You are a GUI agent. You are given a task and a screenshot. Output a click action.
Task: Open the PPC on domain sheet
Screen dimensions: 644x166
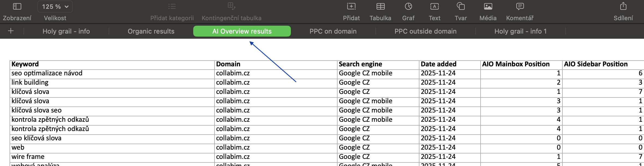pos(333,31)
